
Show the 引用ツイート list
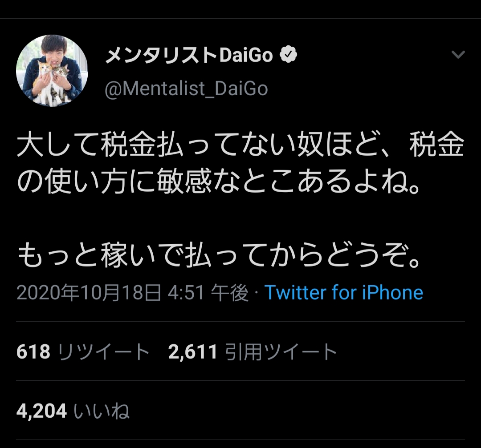281,352
